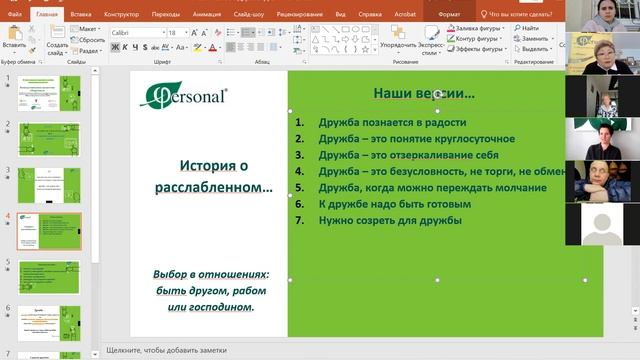Click the Сбросить reset button
This screenshot has height=360, width=640.
click(x=87, y=40)
